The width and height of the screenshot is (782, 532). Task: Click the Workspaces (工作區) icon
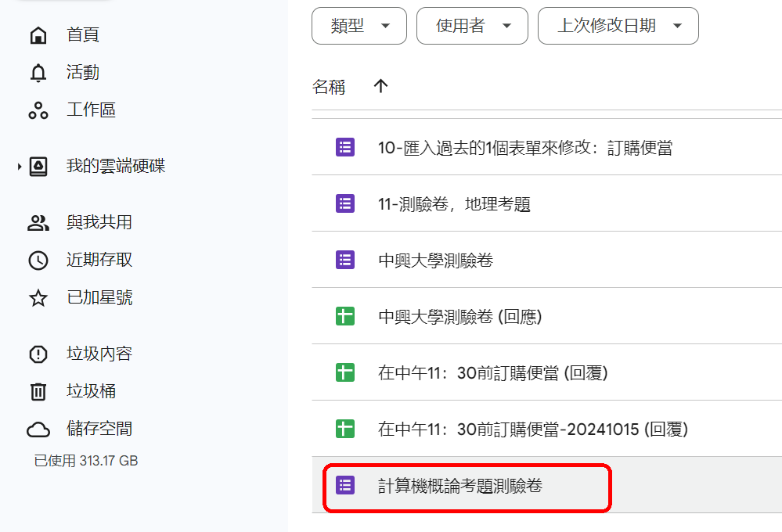[38, 110]
